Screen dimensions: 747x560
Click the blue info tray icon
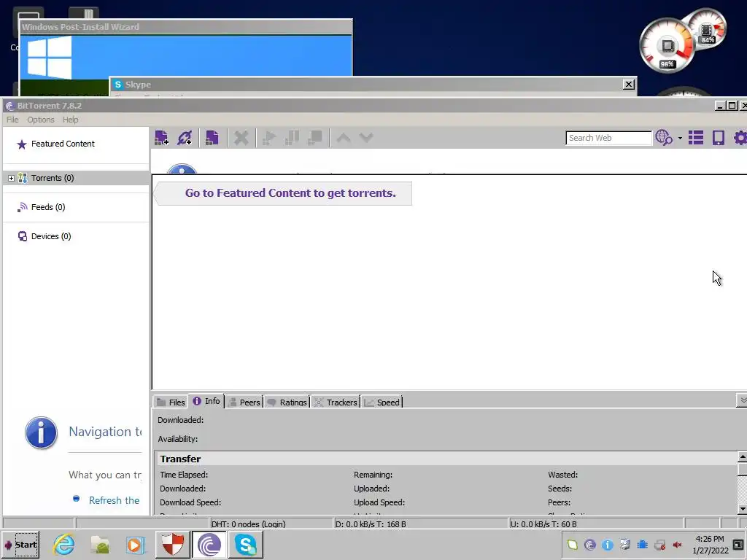[608, 545]
